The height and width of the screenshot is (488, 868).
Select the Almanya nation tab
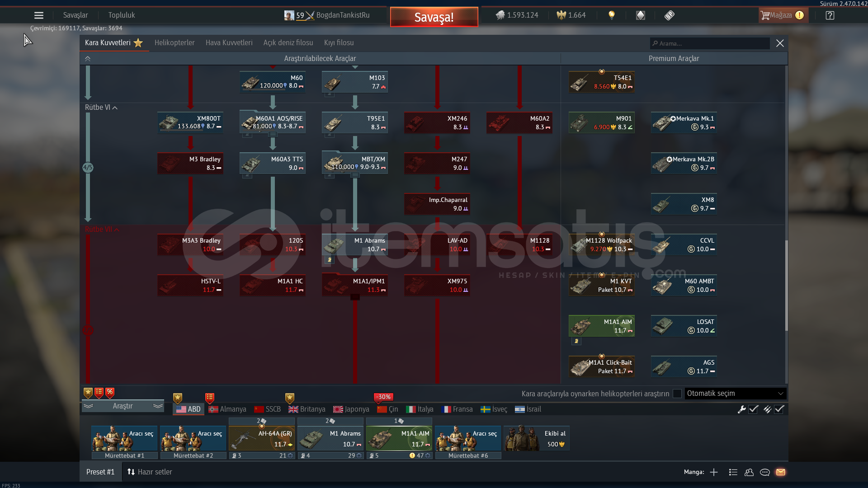pyautogui.click(x=227, y=409)
